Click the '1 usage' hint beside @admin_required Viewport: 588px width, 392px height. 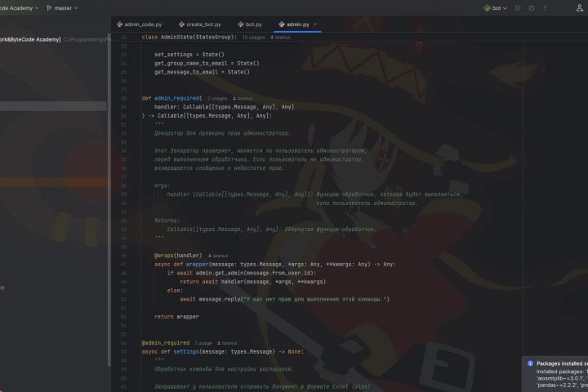[203, 343]
